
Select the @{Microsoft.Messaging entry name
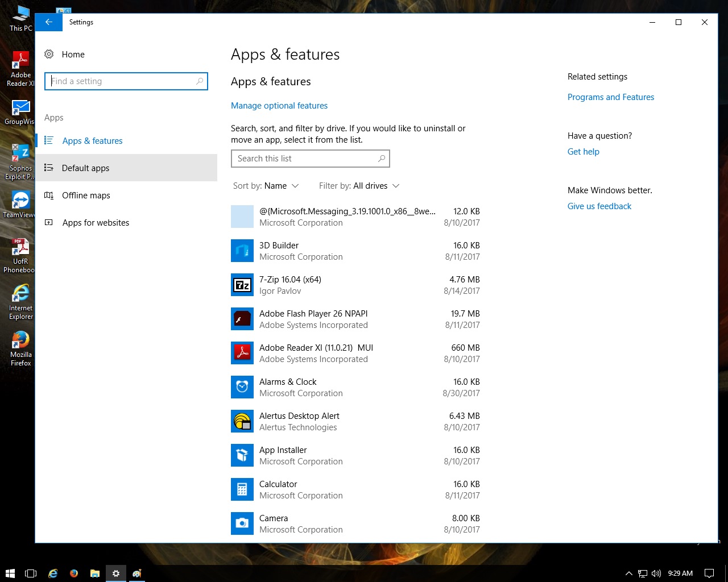point(348,211)
